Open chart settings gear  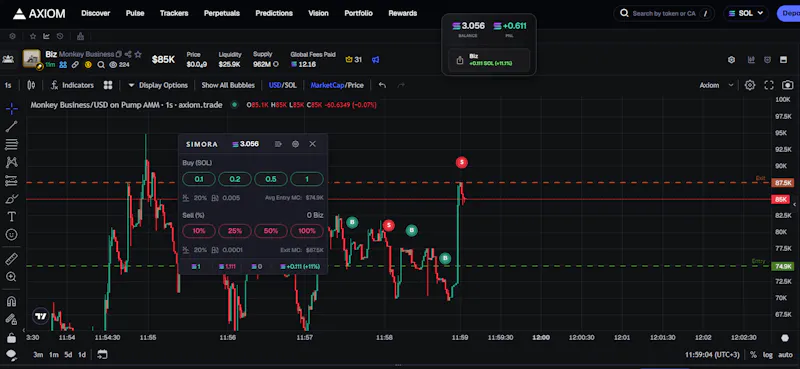[749, 85]
